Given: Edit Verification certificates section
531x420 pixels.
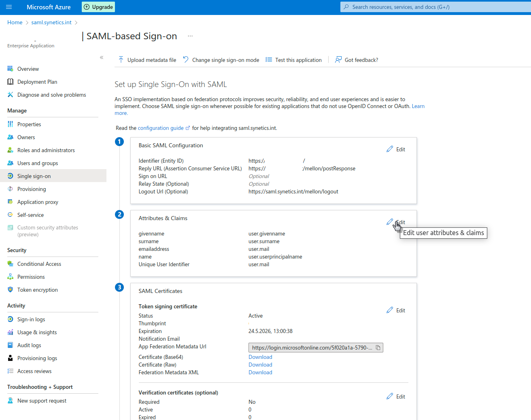Looking at the screenshot, I should tap(396, 397).
